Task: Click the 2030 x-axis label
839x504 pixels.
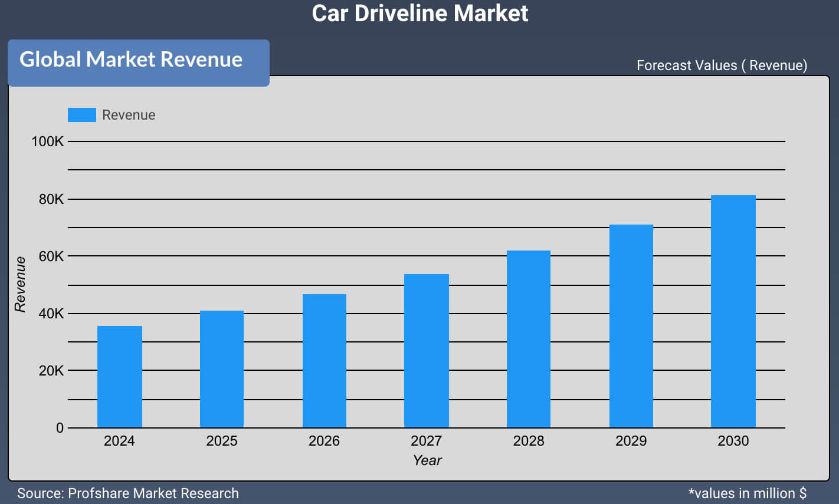Action: pos(733,441)
